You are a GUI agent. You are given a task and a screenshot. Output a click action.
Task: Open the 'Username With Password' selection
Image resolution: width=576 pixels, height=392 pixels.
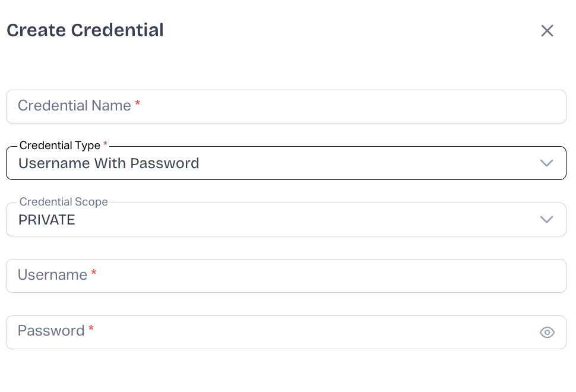(109, 163)
